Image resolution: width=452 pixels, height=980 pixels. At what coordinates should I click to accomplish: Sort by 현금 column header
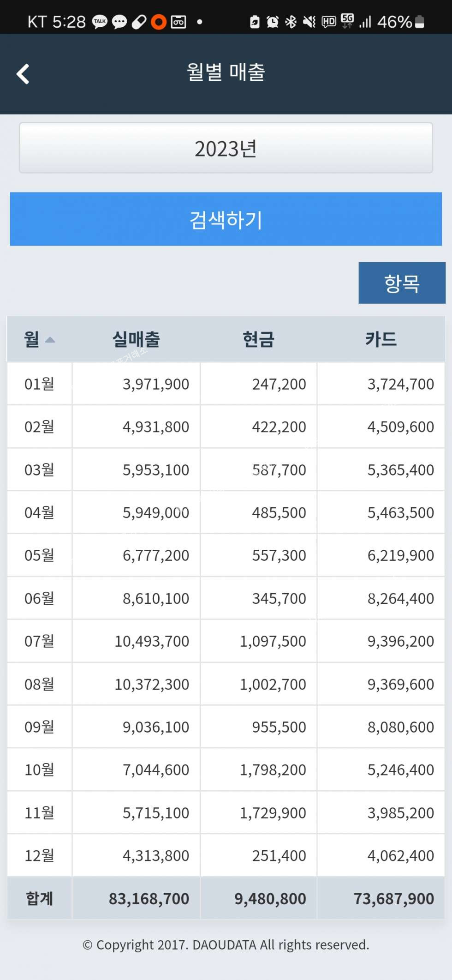[258, 340]
